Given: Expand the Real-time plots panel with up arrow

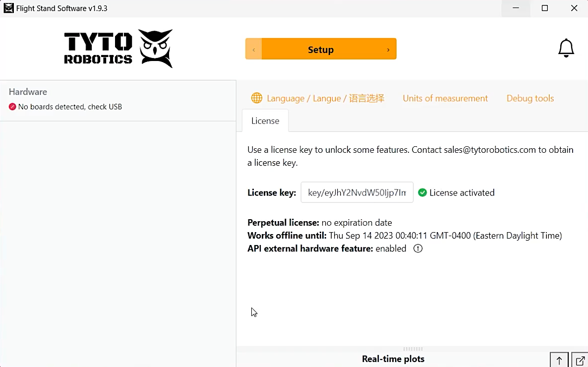Looking at the screenshot, I should point(559,361).
